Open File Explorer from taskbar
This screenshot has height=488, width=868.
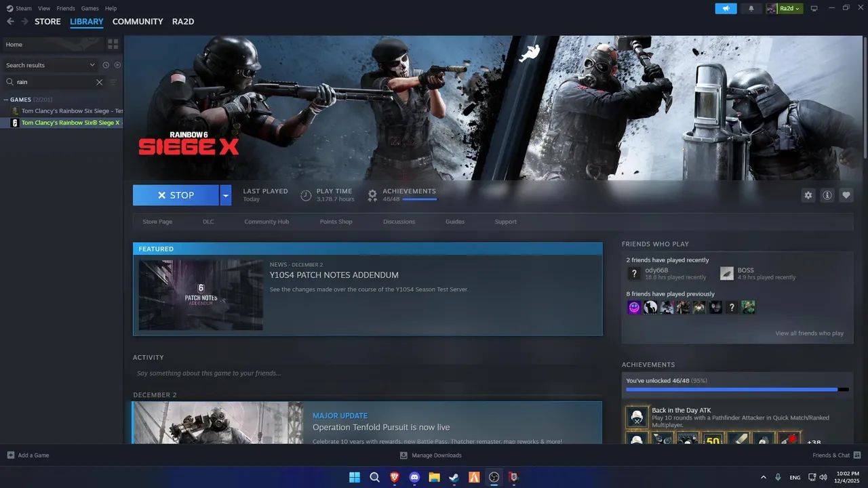click(x=434, y=477)
